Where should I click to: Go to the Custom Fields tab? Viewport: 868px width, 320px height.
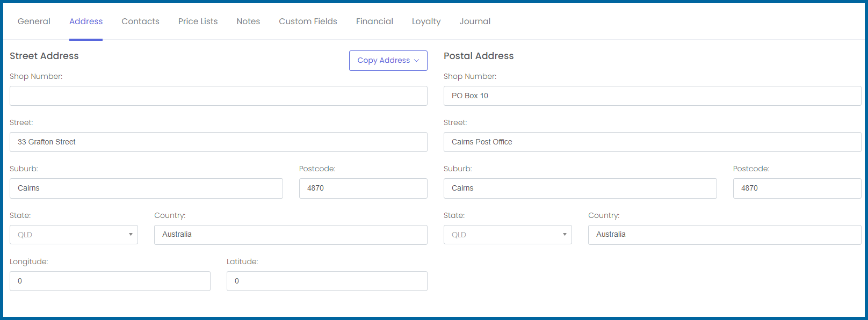click(308, 21)
